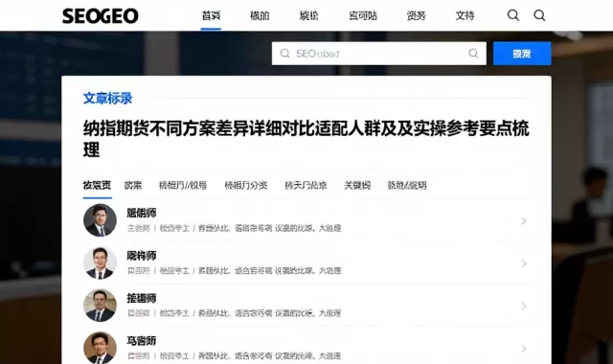This screenshot has width=613, height=364.
Task: Select the tab starting with 关键
Action: coord(357,185)
